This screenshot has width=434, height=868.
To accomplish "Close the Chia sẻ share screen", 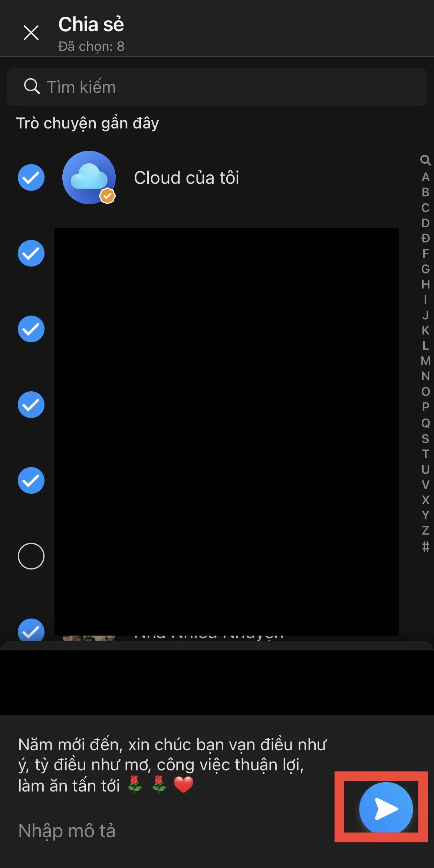I will point(31,33).
